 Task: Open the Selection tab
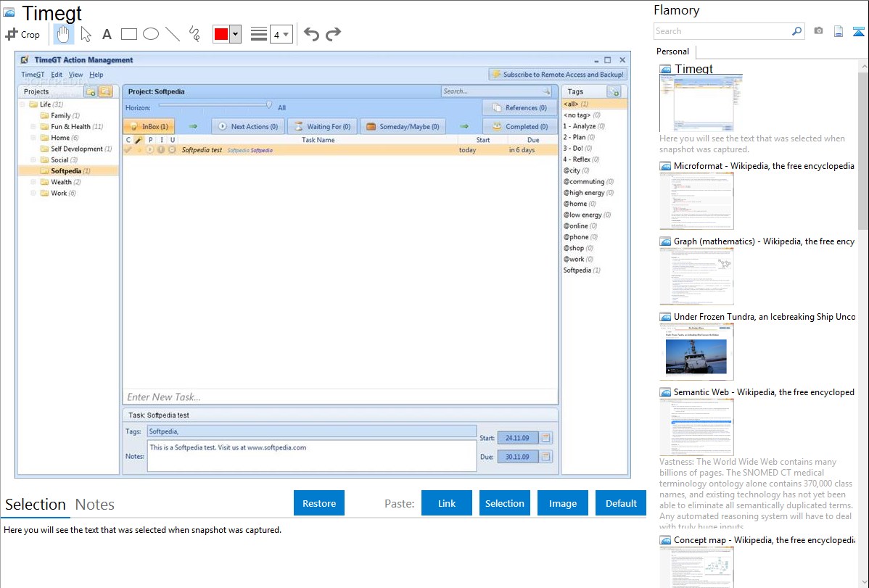(x=36, y=505)
